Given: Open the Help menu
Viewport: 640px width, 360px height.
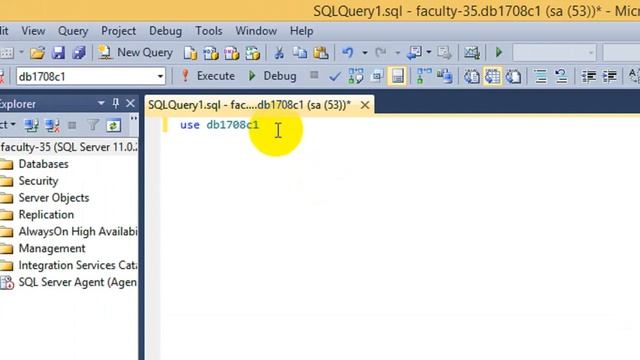Looking at the screenshot, I should click(x=301, y=31).
